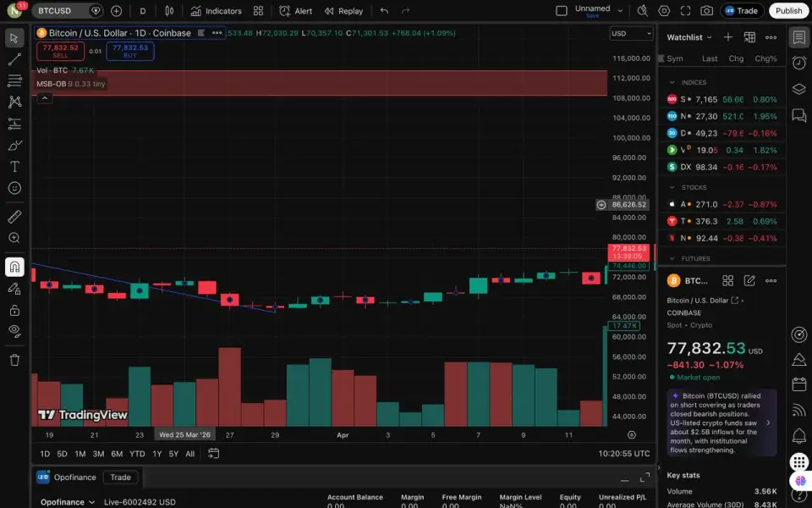Screen dimensions: 812x508
Task: Open the chats panel icon
Action: point(799,114)
